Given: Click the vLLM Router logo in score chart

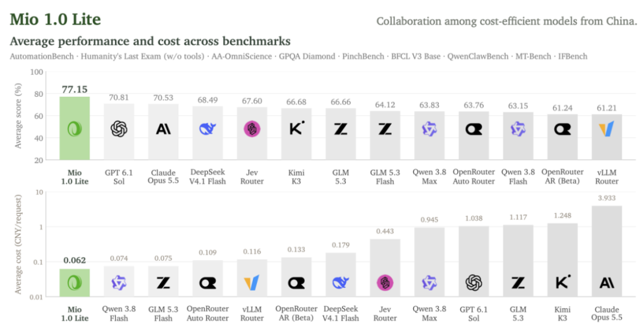Looking at the screenshot, I should pyautogui.click(x=606, y=129).
